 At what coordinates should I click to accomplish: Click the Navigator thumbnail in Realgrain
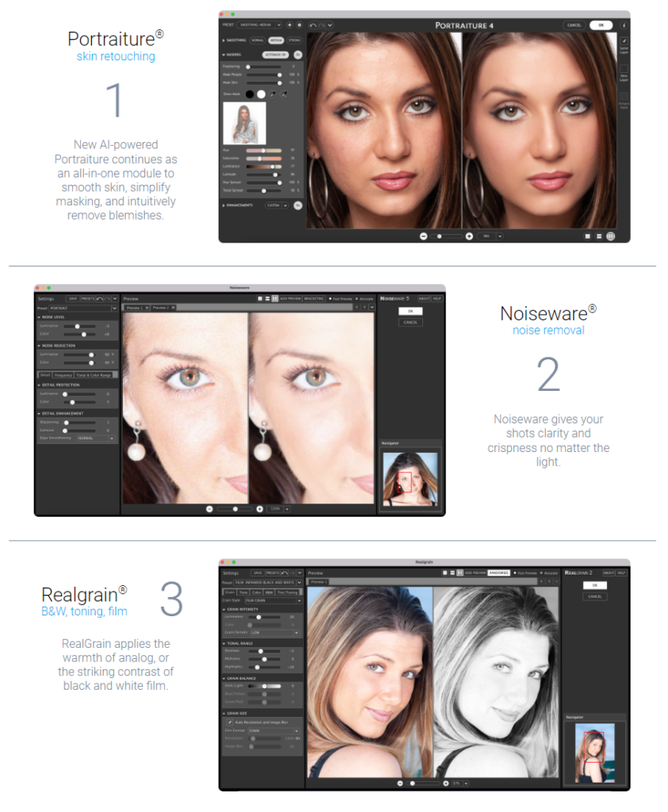click(x=595, y=753)
